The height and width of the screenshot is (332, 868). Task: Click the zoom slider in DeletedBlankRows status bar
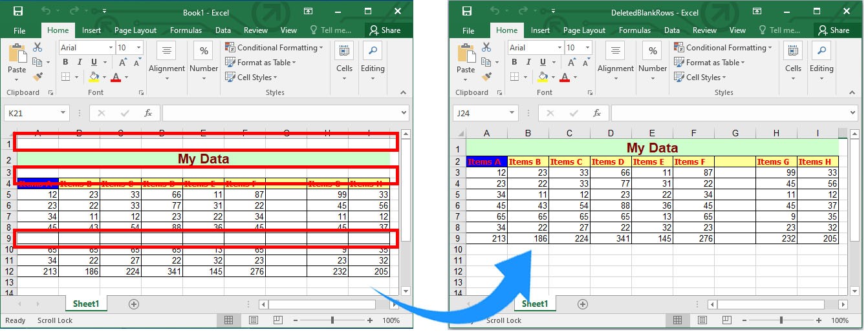(x=781, y=320)
